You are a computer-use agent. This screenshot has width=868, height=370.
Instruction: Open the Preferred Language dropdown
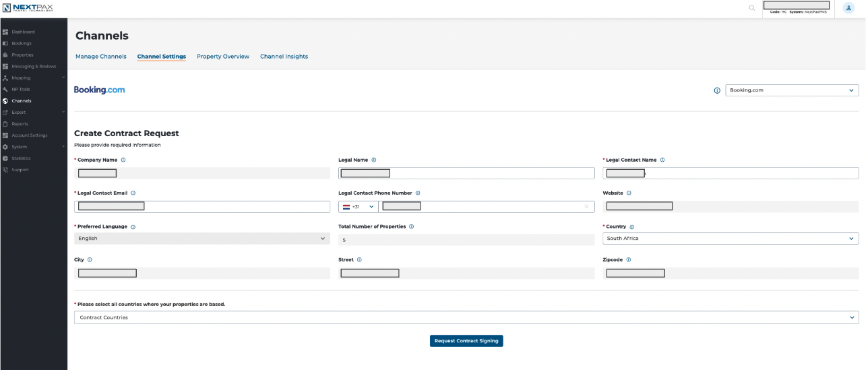(202, 239)
